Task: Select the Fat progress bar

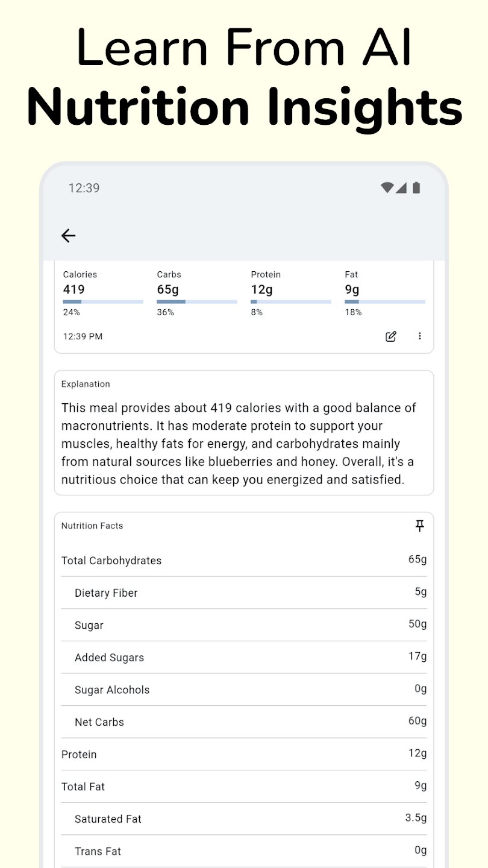Action: (x=385, y=301)
